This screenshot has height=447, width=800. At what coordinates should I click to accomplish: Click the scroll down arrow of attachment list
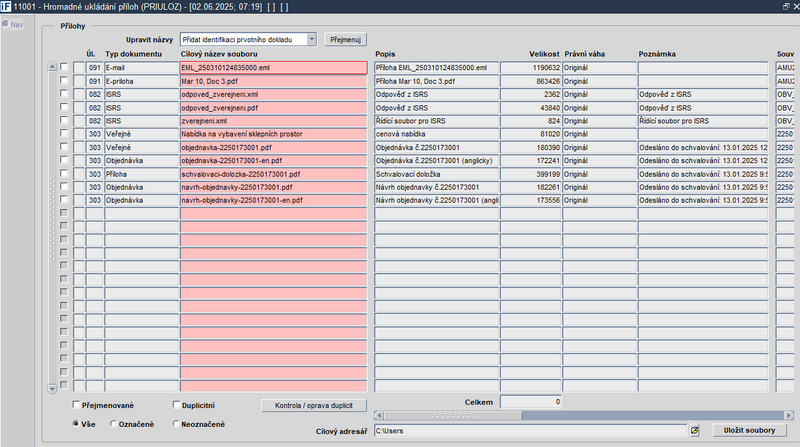point(52,389)
